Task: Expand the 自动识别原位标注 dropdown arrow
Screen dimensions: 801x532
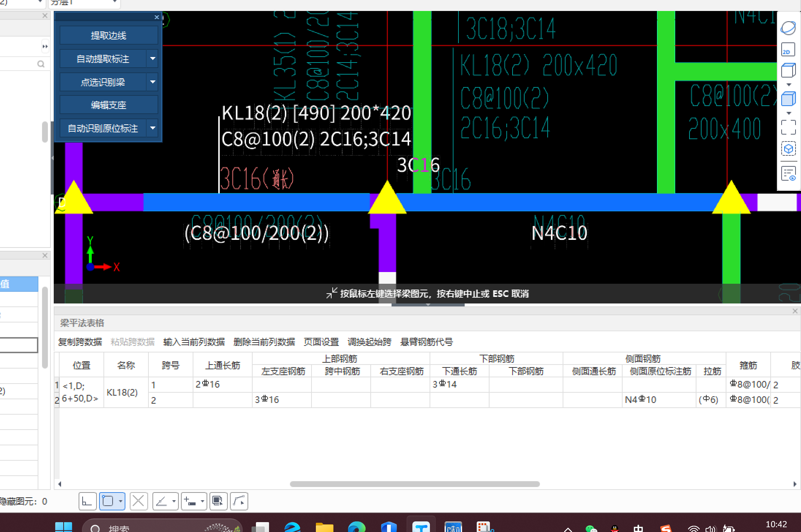Action: pos(153,128)
